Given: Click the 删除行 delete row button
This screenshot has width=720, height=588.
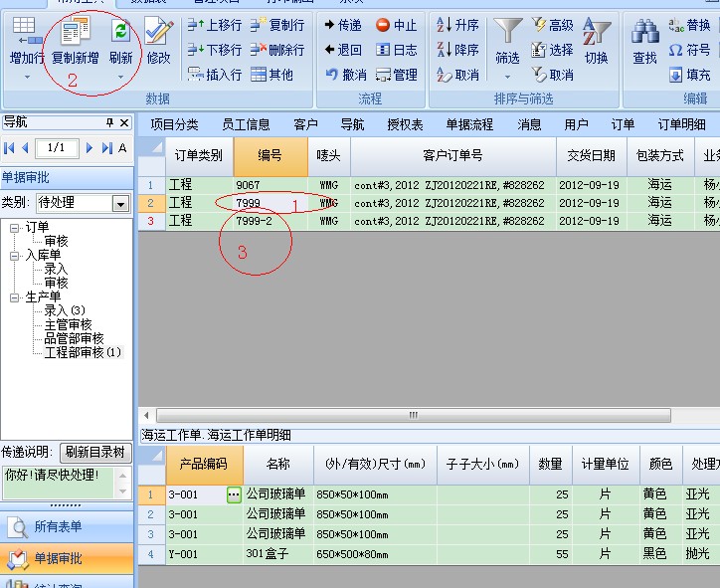Looking at the screenshot, I should point(277,50).
